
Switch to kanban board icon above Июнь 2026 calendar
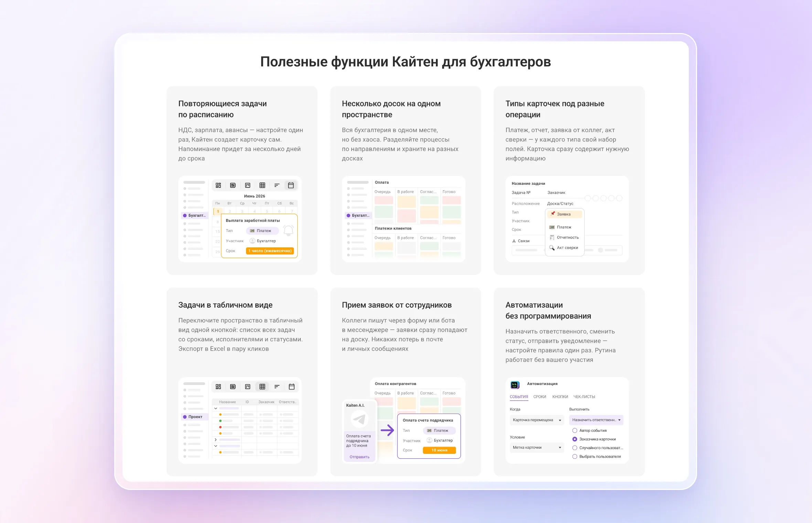(247, 185)
